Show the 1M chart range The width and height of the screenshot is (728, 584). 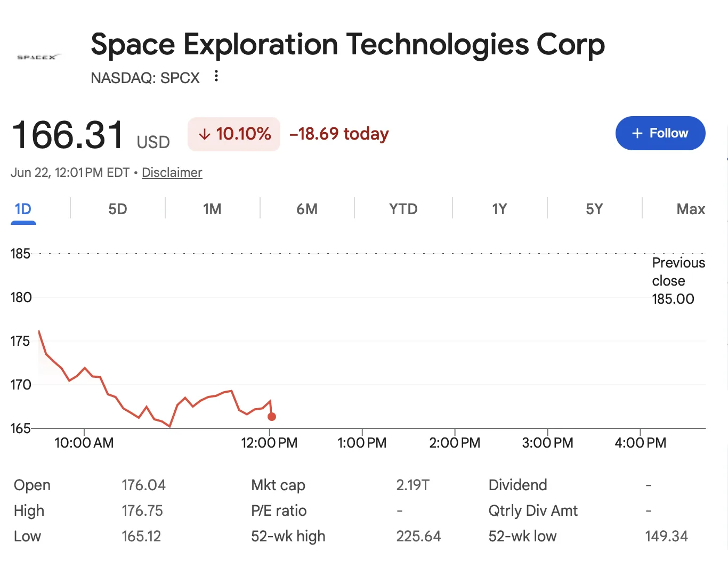pyautogui.click(x=212, y=209)
